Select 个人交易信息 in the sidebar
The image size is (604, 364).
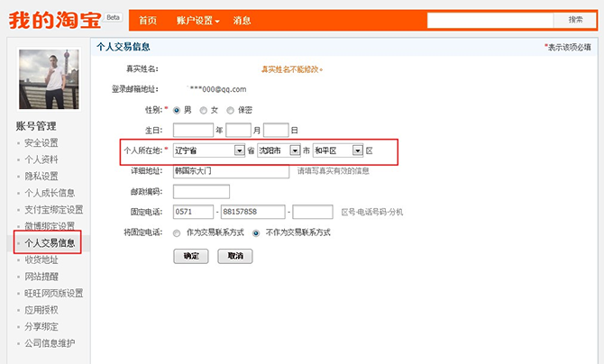pos(50,242)
